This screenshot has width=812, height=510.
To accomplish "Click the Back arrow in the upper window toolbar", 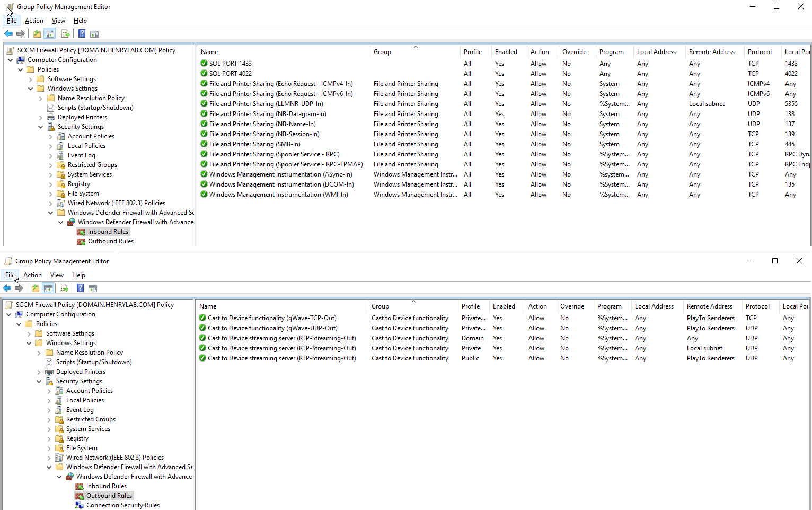I will click(8, 34).
